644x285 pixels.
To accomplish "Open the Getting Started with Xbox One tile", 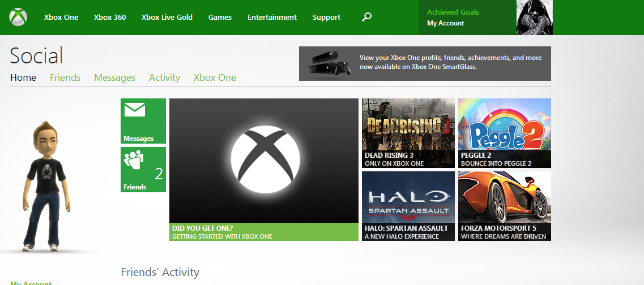I will 264,169.
